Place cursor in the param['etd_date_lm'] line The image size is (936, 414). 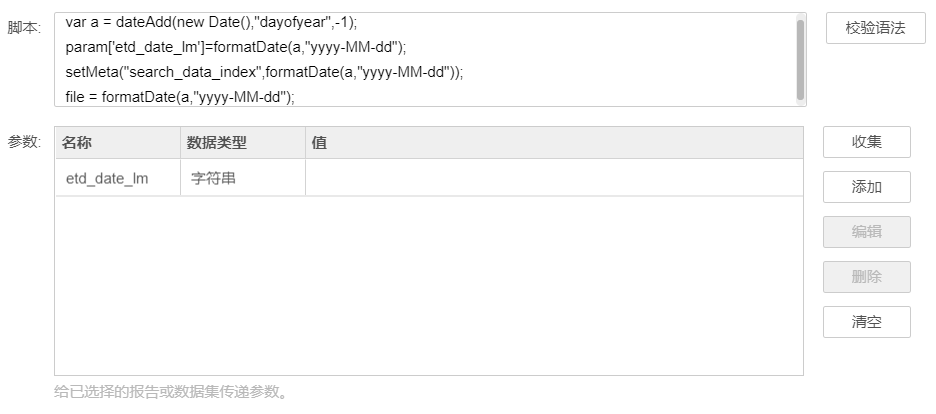[x=236, y=47]
